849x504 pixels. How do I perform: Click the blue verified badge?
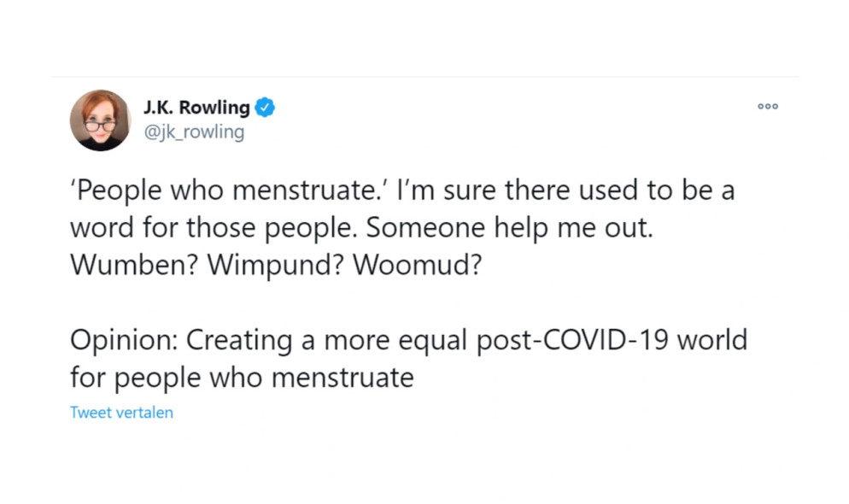(x=265, y=108)
